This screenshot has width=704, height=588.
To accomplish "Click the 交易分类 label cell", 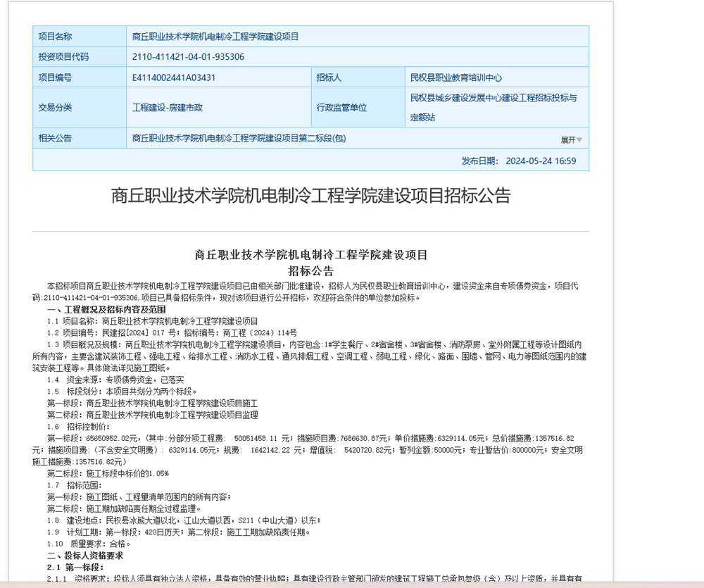I will (x=80, y=107).
